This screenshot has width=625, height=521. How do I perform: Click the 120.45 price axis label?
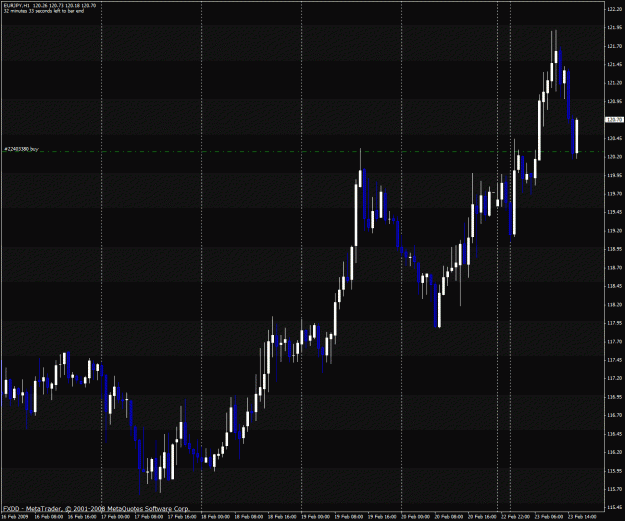614,138
